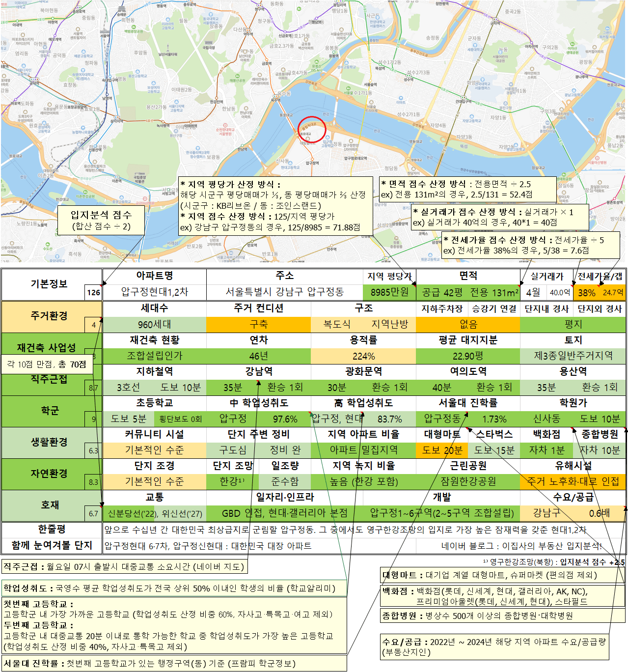Select the orange 38% 전세가율 cell
The height and width of the screenshot is (672, 628).
586,292
